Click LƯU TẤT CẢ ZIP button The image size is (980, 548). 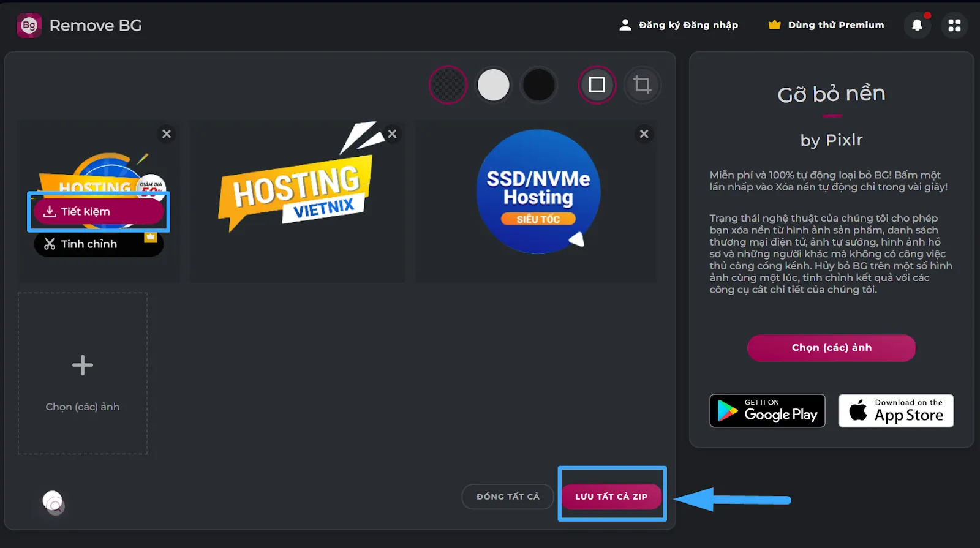pos(611,497)
